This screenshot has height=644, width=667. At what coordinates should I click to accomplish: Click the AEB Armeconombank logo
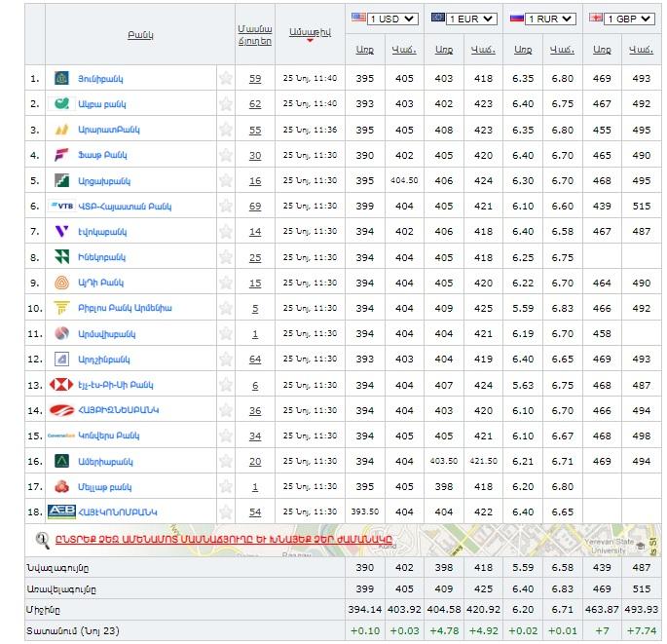click(61, 511)
